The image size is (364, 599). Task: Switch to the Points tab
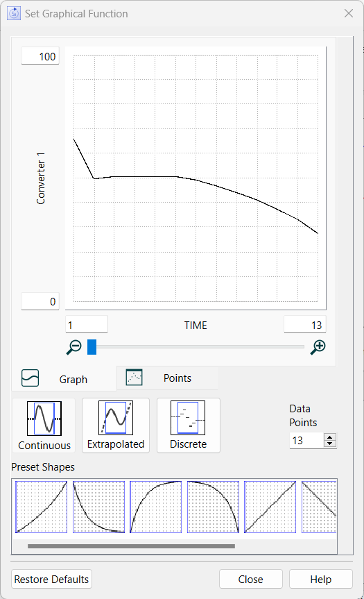pyautogui.click(x=168, y=378)
